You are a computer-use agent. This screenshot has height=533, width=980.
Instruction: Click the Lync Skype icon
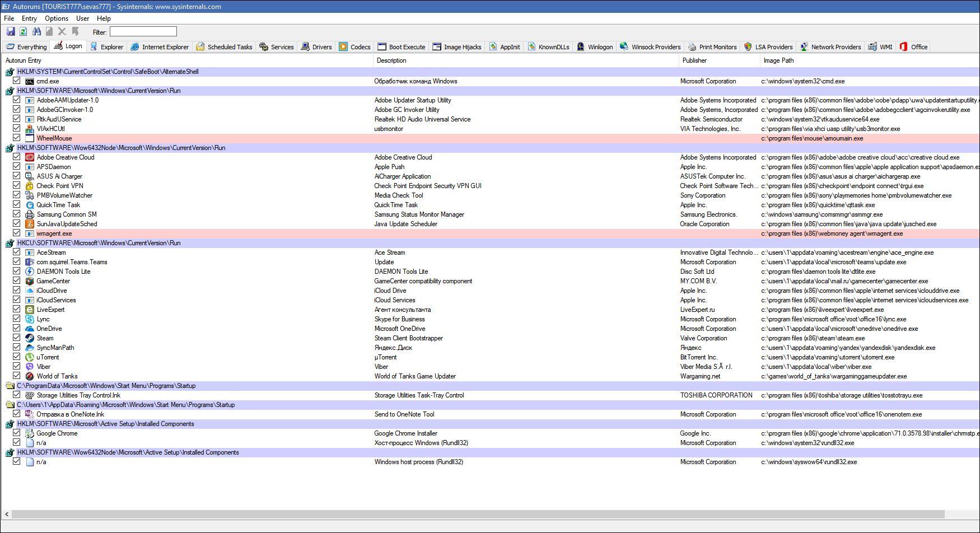(x=30, y=319)
